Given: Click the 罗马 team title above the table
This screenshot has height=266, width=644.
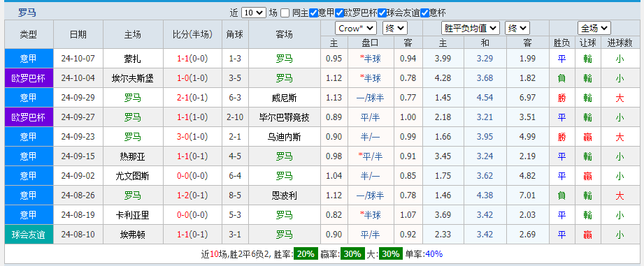Looking at the screenshot, I should coord(27,13).
